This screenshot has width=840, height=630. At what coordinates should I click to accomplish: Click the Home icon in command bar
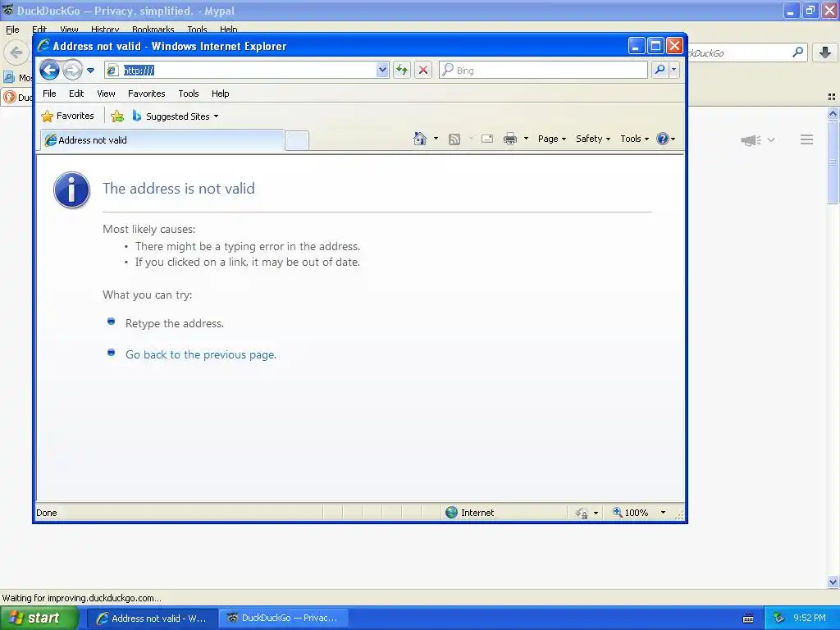point(419,139)
